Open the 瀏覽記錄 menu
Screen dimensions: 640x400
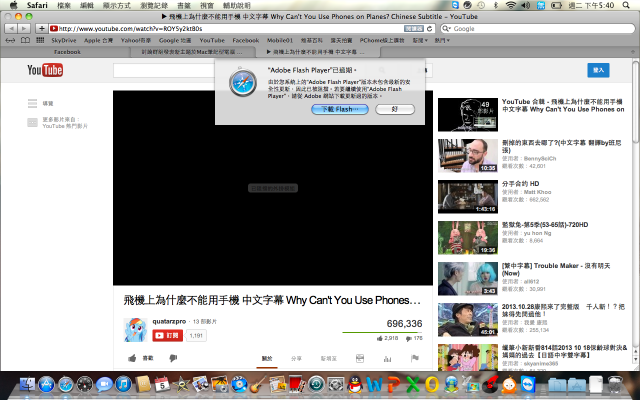tap(154, 5)
